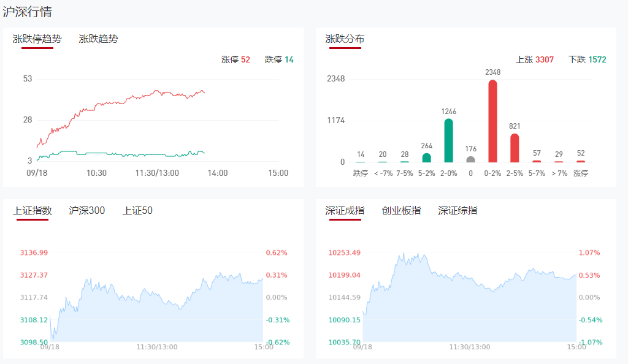Open the 沪深300 index tab
628x364 pixels.
click(87, 211)
